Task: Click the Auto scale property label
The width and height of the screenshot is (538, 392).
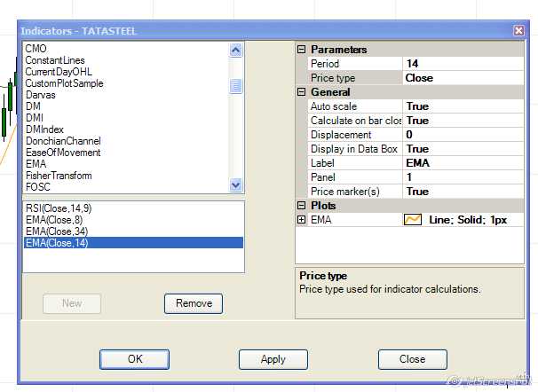Action: (x=334, y=106)
